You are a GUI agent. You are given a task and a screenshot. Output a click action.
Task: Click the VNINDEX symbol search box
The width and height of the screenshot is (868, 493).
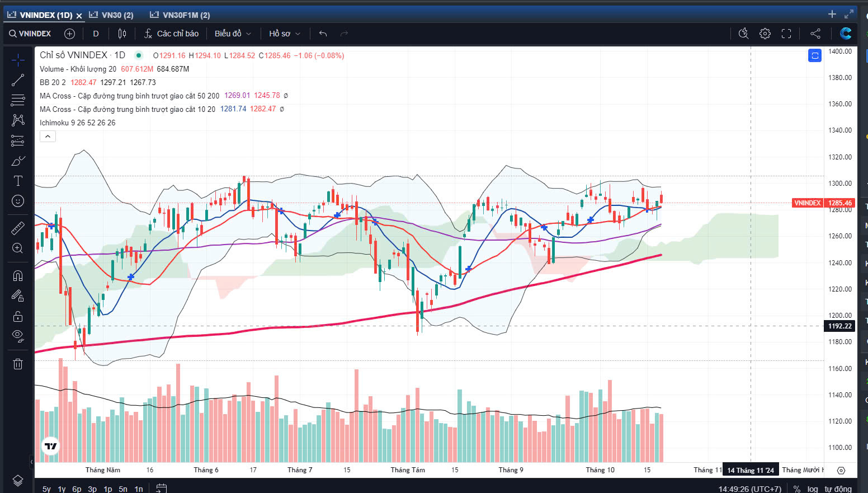point(30,34)
